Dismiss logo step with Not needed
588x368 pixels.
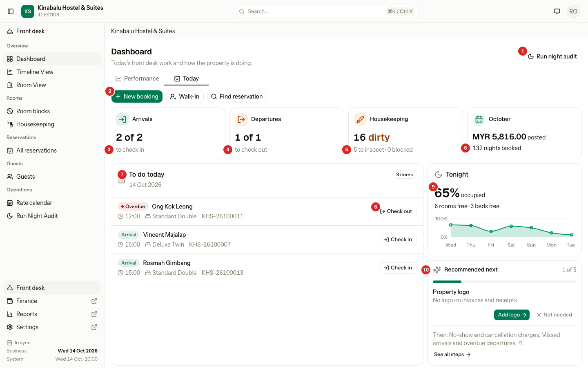pos(554,315)
